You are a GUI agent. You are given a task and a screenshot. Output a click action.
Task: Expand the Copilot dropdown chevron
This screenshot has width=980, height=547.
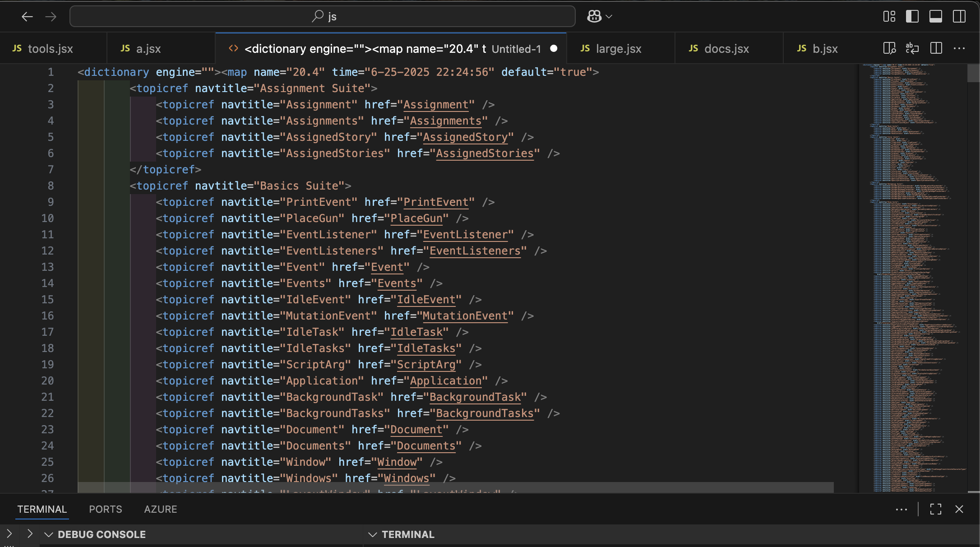609,17
